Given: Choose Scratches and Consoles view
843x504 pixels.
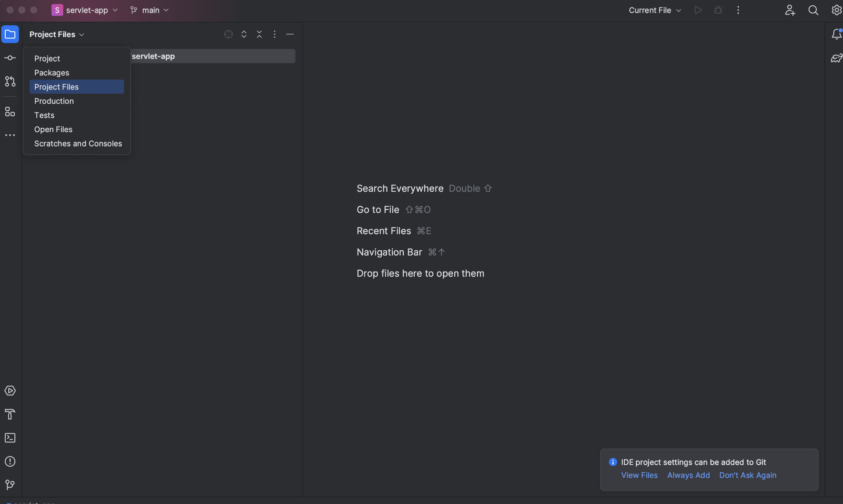Looking at the screenshot, I should tap(78, 143).
